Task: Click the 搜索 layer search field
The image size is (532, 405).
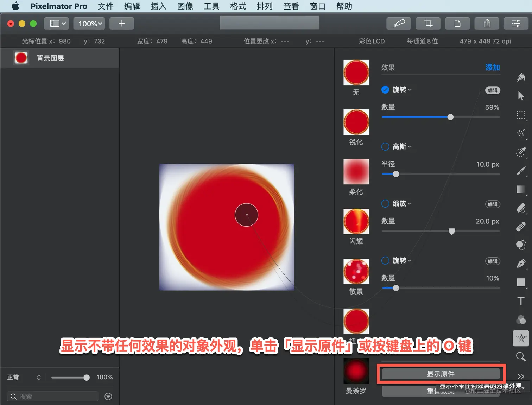Action: pyautogui.click(x=53, y=397)
